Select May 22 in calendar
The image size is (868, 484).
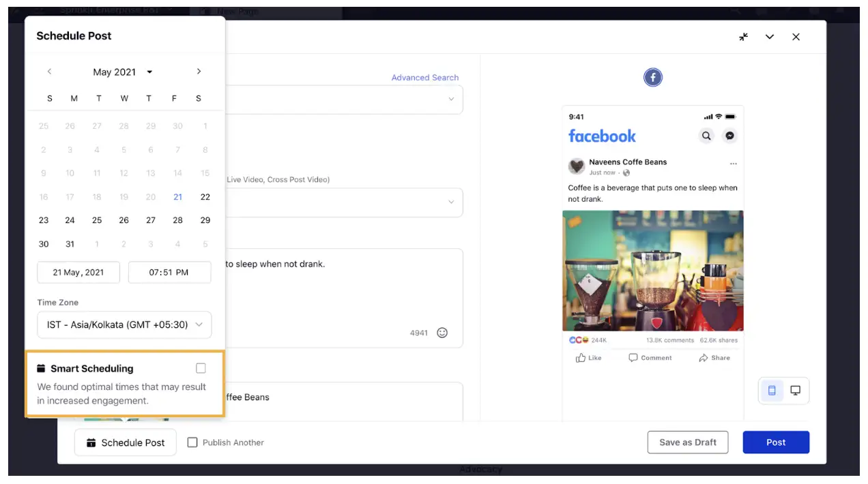coord(205,197)
